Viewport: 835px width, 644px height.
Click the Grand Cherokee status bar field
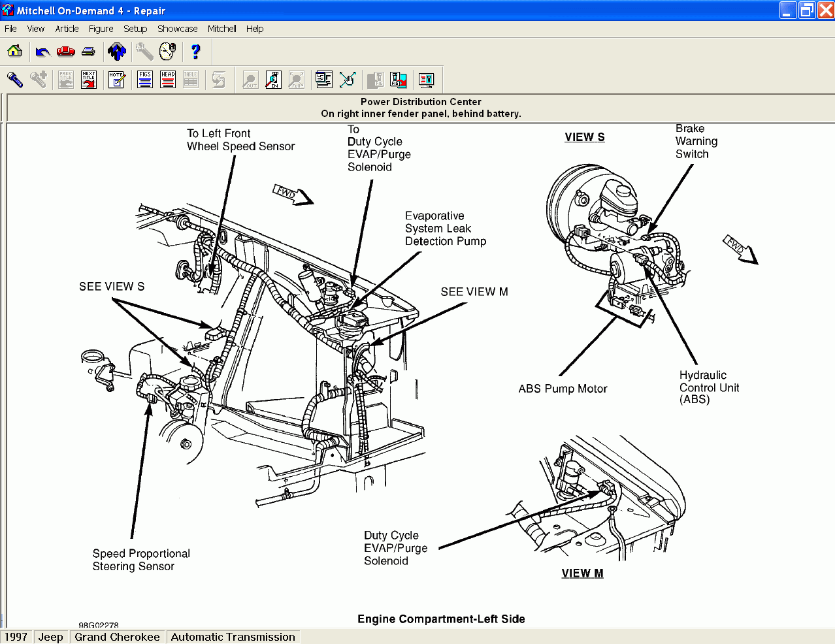[117, 637]
